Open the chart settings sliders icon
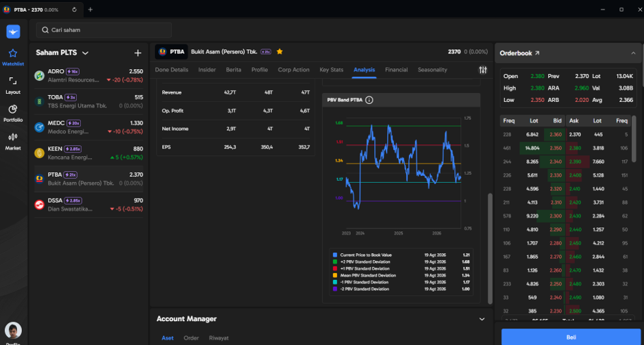This screenshot has height=345, width=644. pyautogui.click(x=483, y=70)
